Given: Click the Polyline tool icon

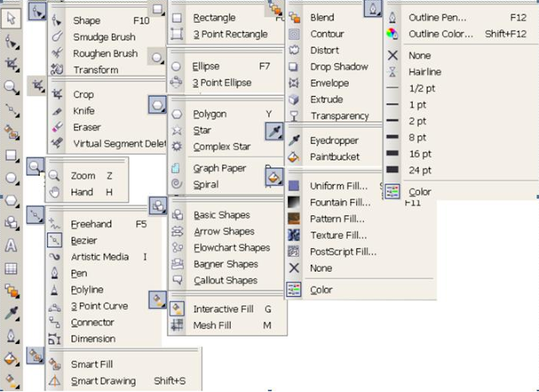Looking at the screenshot, I should pyautogui.click(x=55, y=289).
